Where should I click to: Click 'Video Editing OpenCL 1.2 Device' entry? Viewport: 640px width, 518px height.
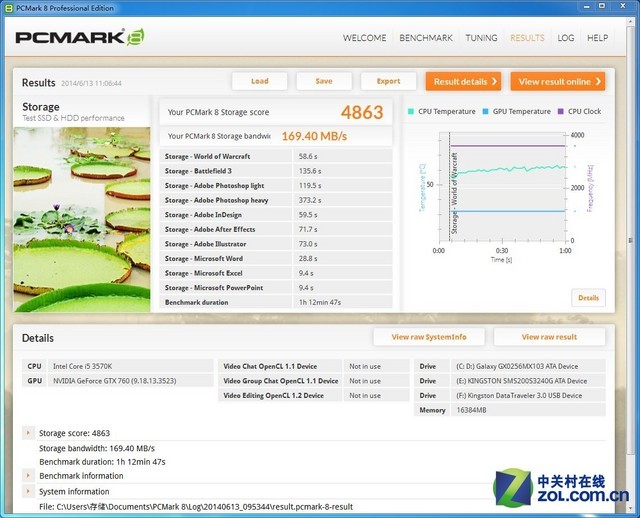coord(273,396)
